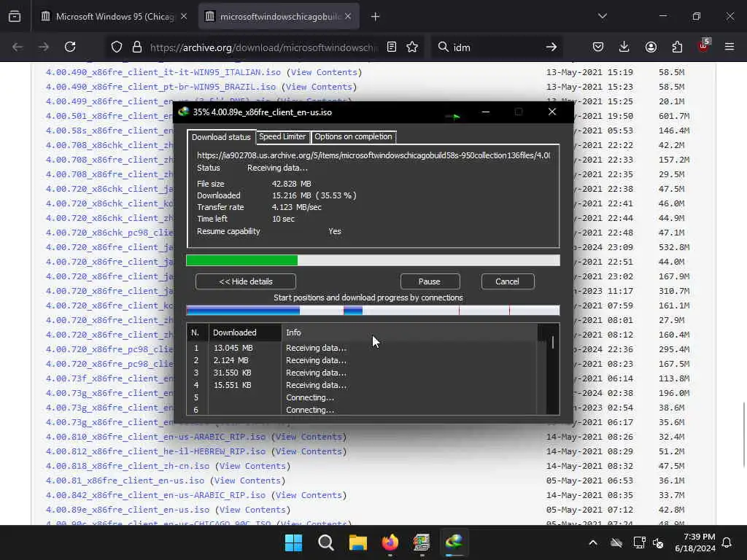List all tabs with the dropdown chevron

[602, 16]
